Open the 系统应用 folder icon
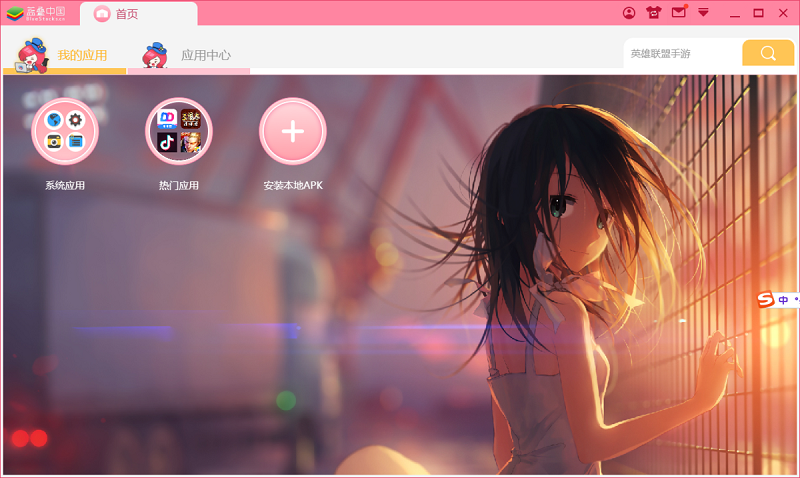 pos(65,131)
